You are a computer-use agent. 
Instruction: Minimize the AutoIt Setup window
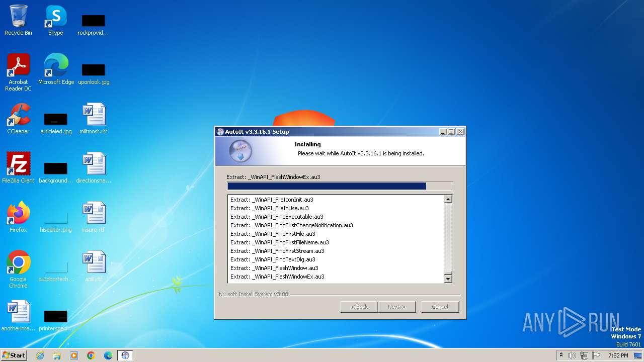pos(443,132)
